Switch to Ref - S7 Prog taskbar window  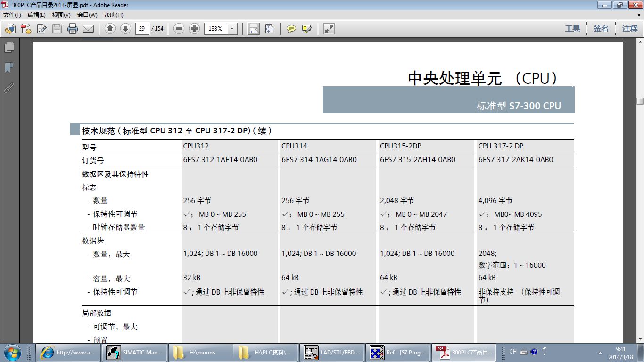pos(398,352)
